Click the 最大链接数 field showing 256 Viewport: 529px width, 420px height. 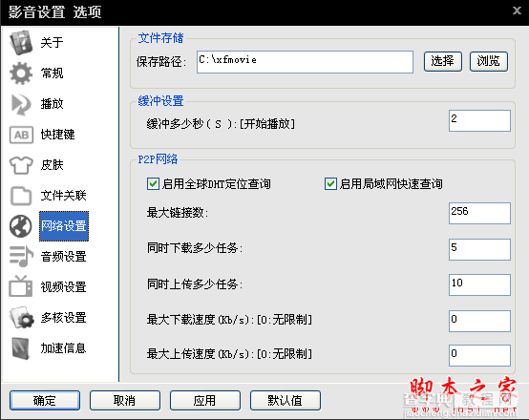[x=479, y=213]
